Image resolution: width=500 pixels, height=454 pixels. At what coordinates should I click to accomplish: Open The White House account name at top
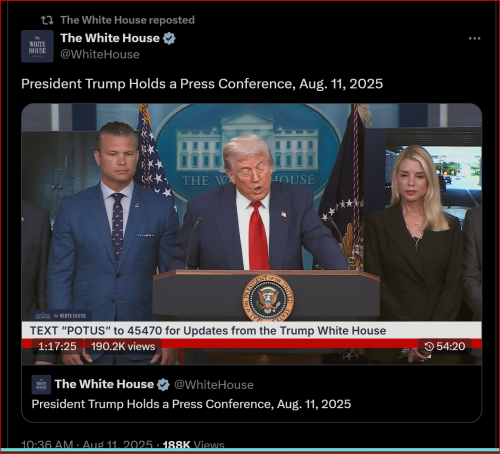(110, 38)
